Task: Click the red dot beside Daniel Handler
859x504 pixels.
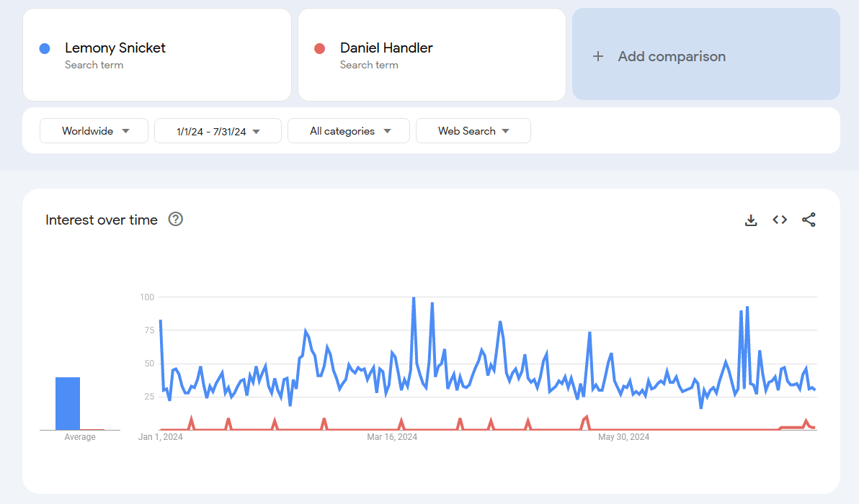Action: pos(320,48)
